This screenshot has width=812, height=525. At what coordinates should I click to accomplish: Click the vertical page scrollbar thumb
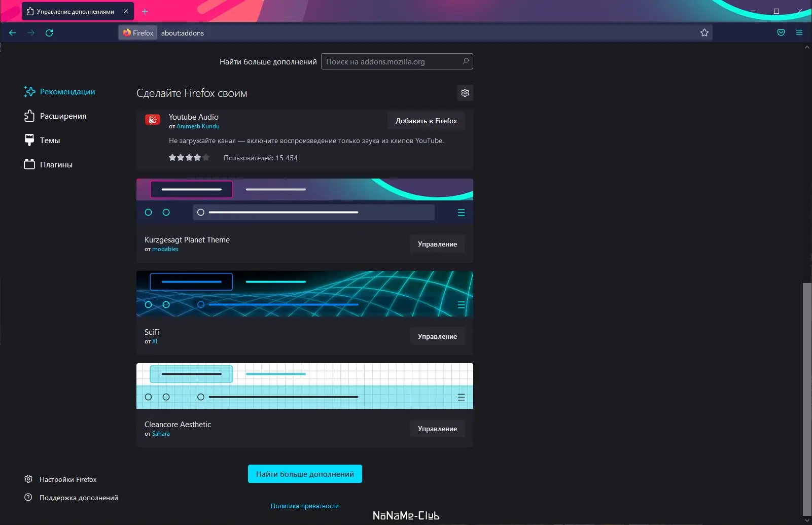[x=807, y=399]
